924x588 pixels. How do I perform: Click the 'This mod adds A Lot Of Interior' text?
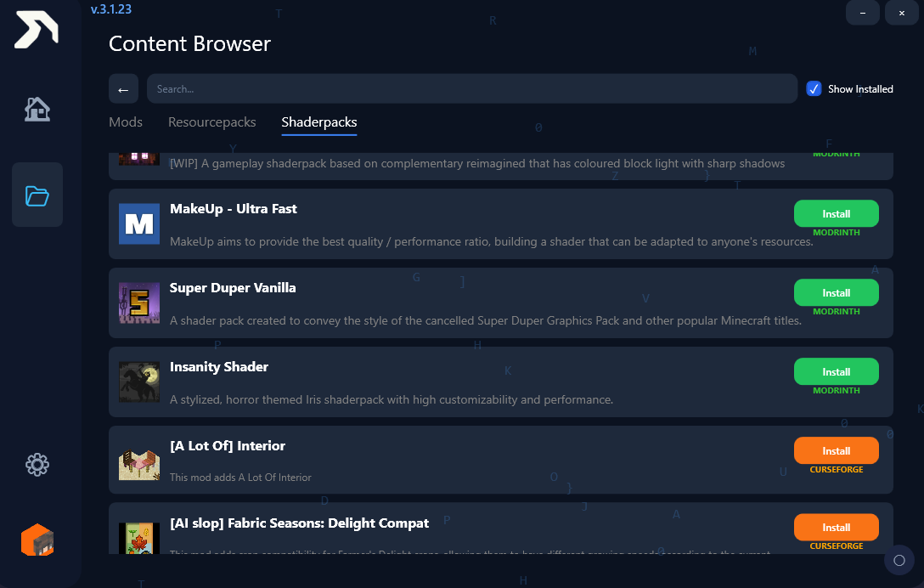click(240, 478)
